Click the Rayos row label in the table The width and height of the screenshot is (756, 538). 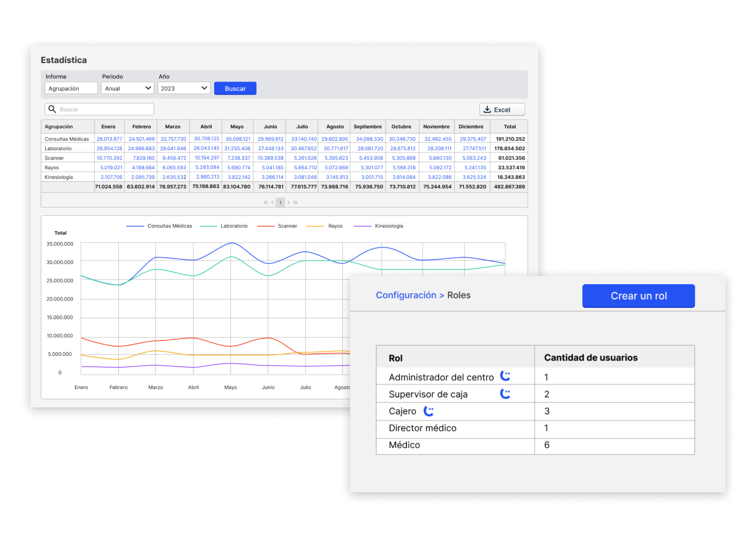click(x=51, y=168)
